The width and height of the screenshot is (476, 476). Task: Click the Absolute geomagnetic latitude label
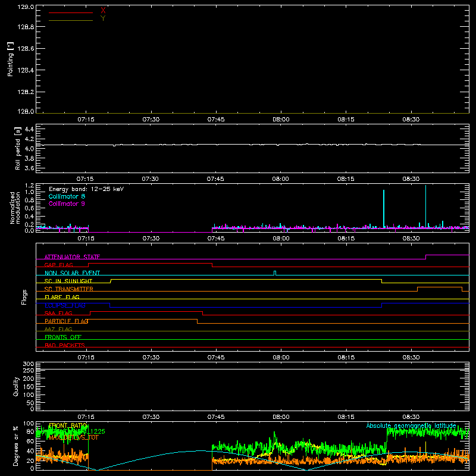pyautogui.click(x=411, y=425)
